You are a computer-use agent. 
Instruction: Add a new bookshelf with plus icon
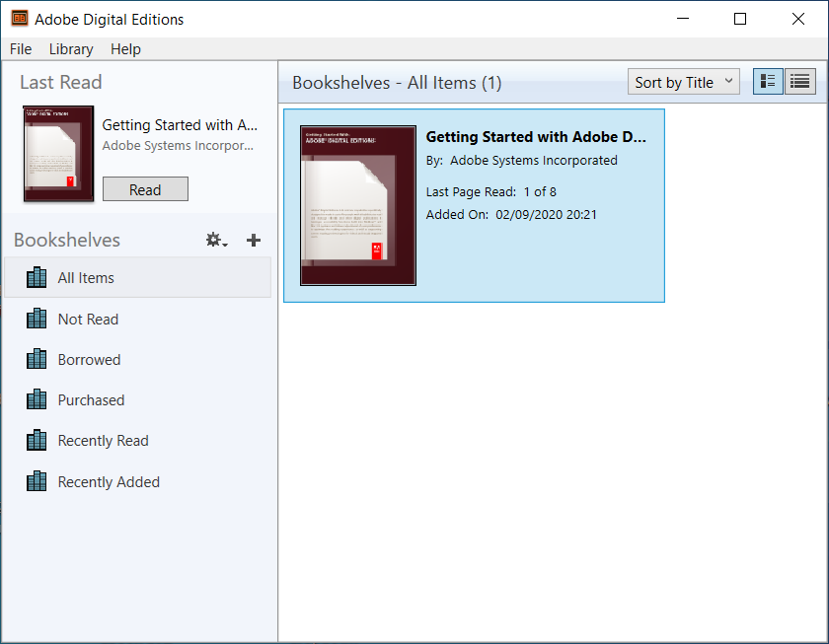pos(254,241)
